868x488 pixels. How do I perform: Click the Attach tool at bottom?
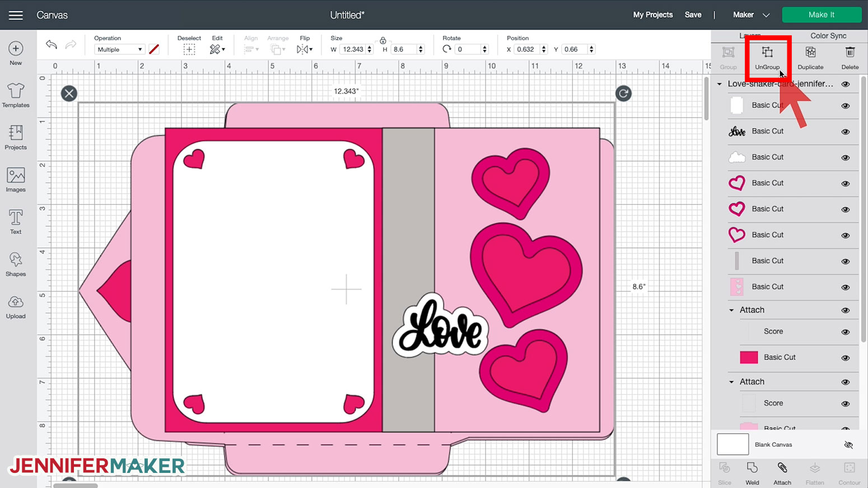[782, 473]
